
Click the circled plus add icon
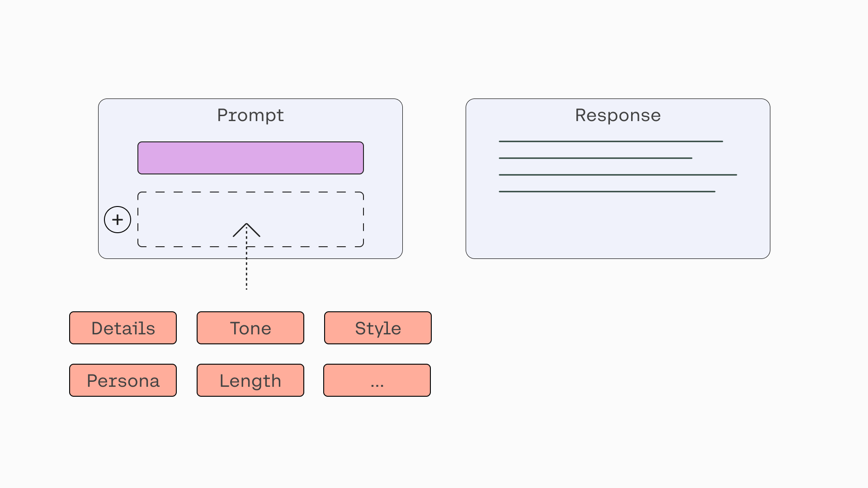[118, 220]
